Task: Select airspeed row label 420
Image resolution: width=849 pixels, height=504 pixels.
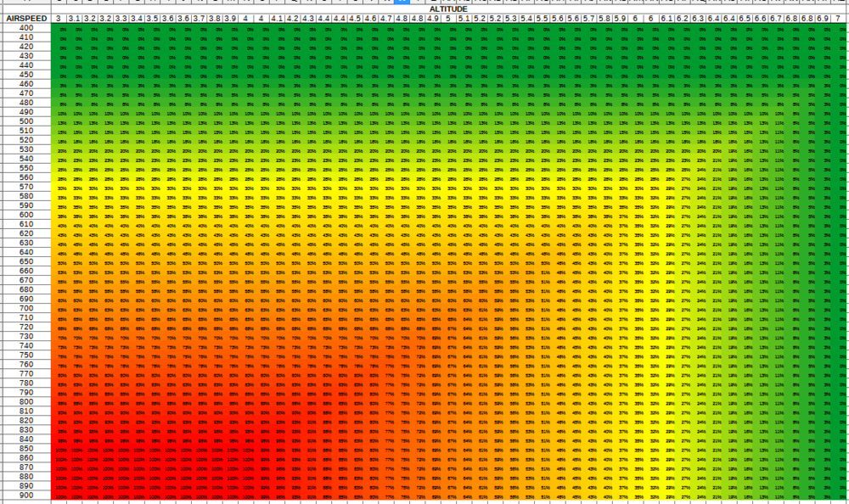Action: tap(26, 47)
